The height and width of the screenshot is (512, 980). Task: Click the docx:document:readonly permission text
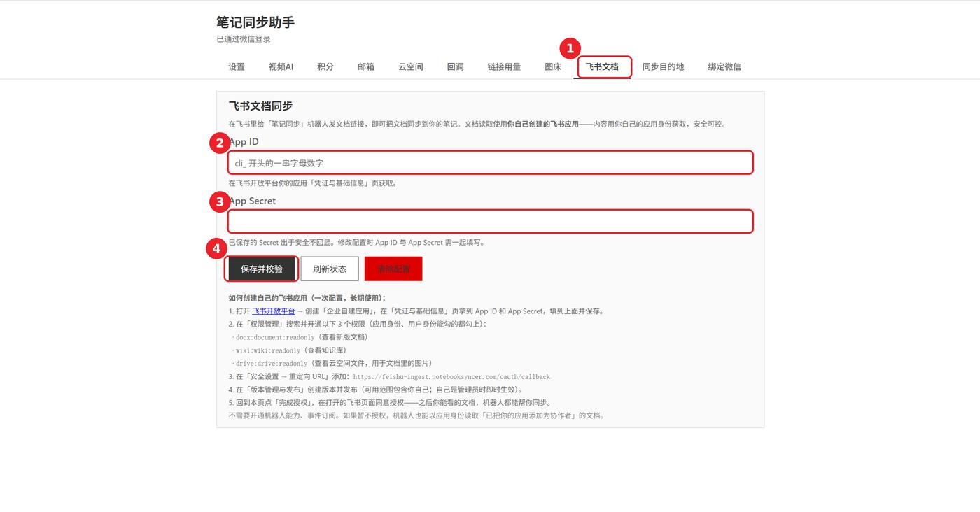coord(275,337)
